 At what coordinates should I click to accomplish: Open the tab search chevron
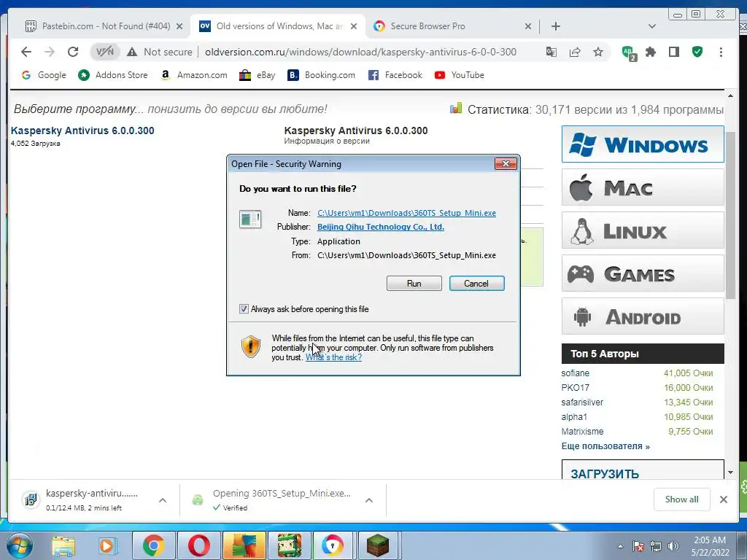coord(652,26)
